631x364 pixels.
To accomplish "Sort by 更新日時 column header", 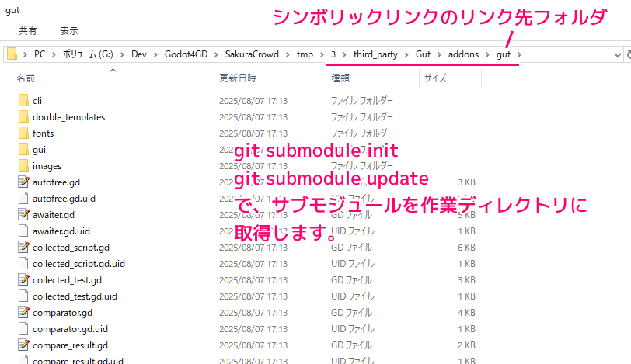I will pyautogui.click(x=238, y=78).
